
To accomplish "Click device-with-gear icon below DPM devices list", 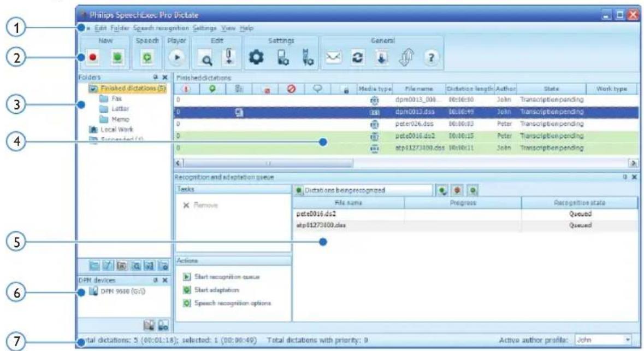I will (x=163, y=325).
